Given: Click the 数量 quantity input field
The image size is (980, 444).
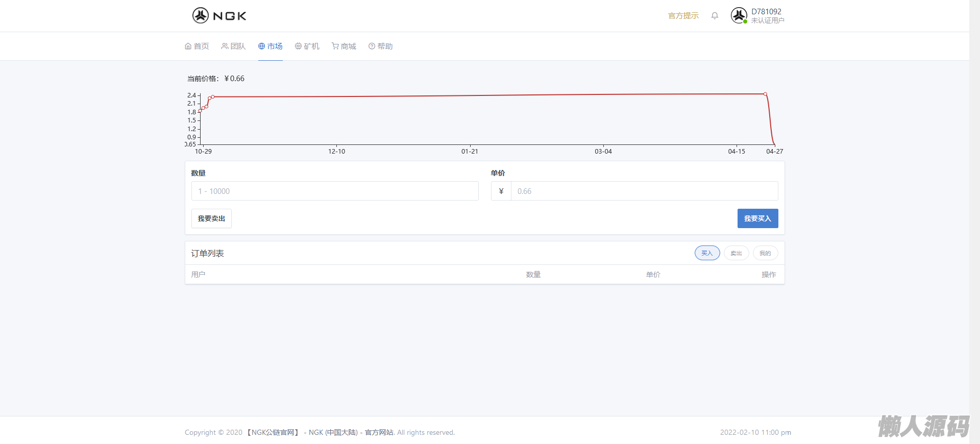Looking at the screenshot, I should coord(335,191).
